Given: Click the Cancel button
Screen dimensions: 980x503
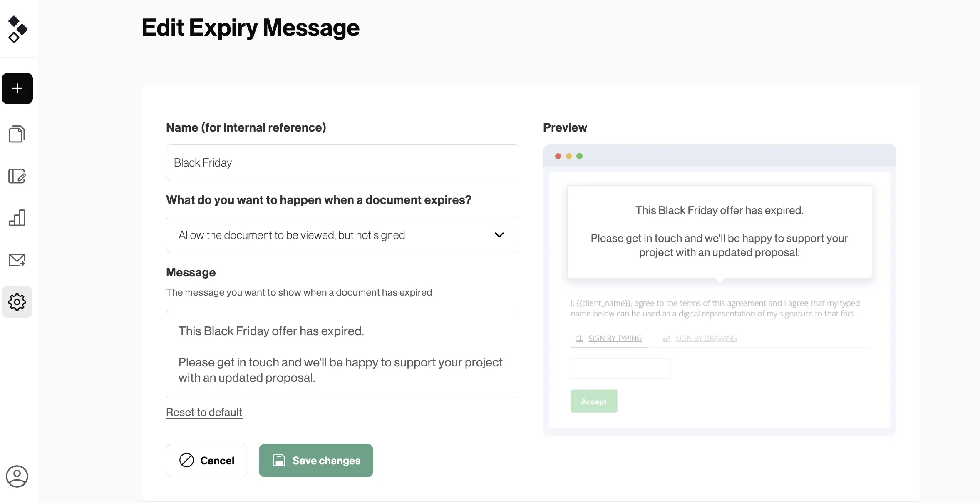Looking at the screenshot, I should coord(206,460).
